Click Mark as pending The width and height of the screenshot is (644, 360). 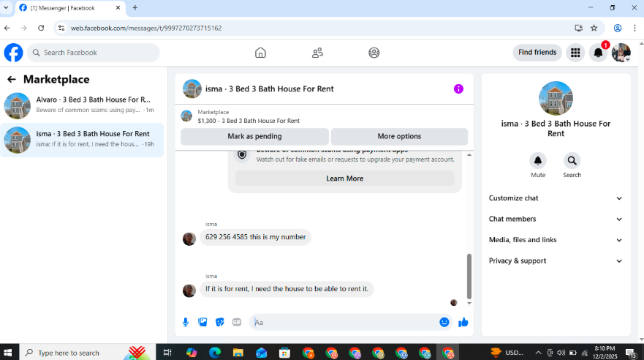(x=254, y=136)
